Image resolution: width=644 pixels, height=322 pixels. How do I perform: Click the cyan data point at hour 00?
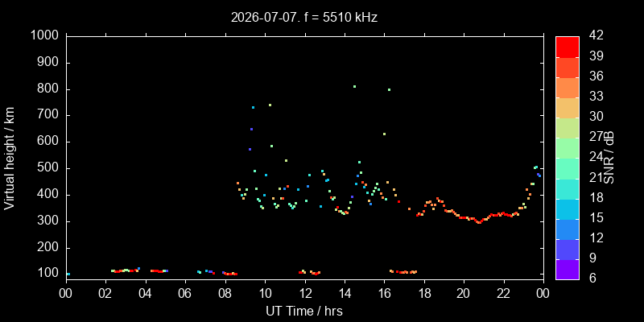pos(68,274)
